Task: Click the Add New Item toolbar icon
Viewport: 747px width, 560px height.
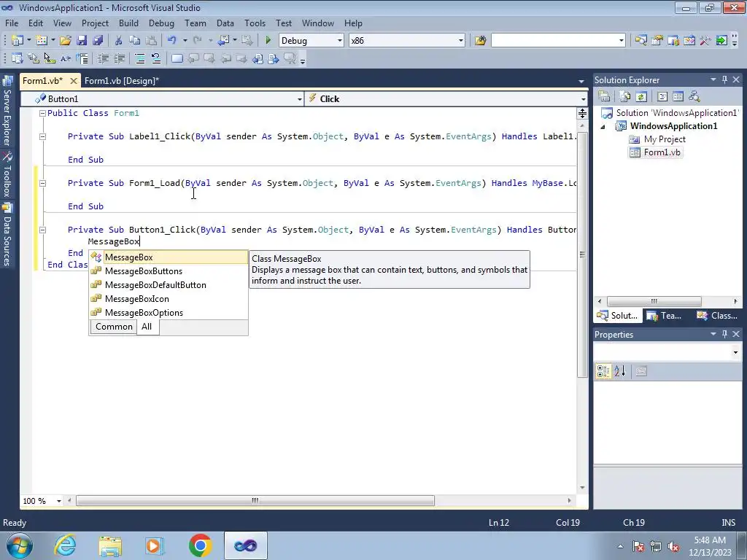Action: coord(42,41)
